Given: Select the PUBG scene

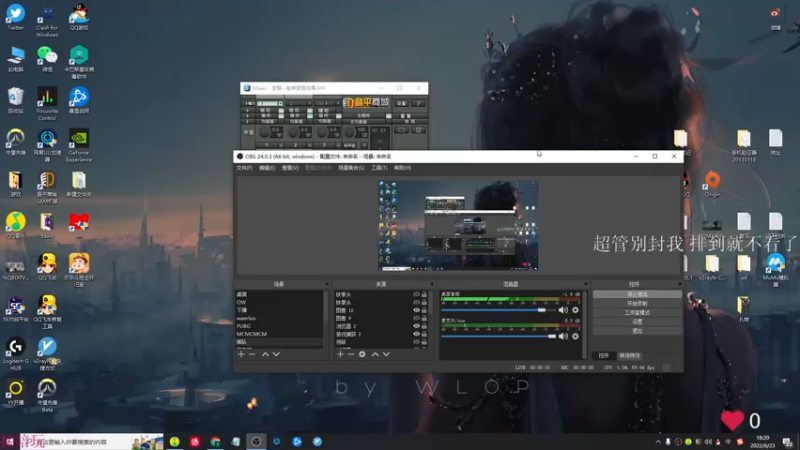Looking at the screenshot, I should point(279,326).
